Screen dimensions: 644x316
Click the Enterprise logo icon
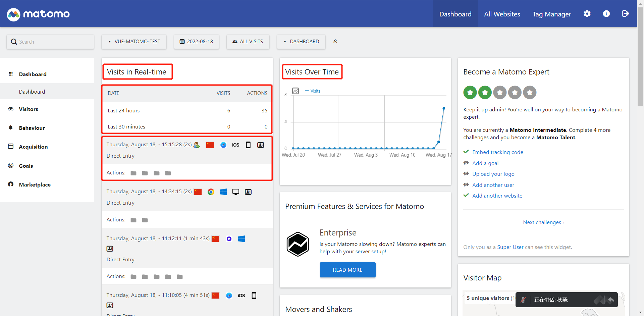click(298, 244)
